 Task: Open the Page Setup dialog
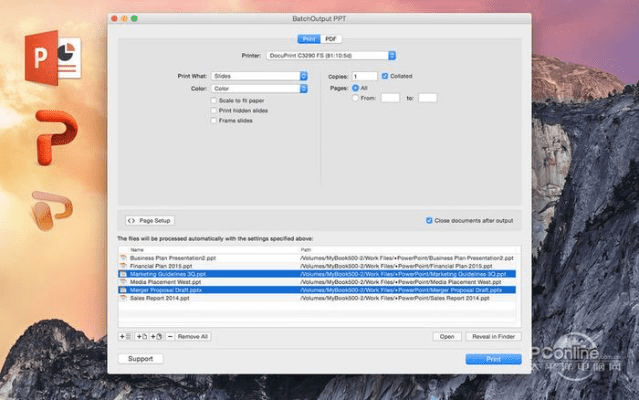click(150, 220)
